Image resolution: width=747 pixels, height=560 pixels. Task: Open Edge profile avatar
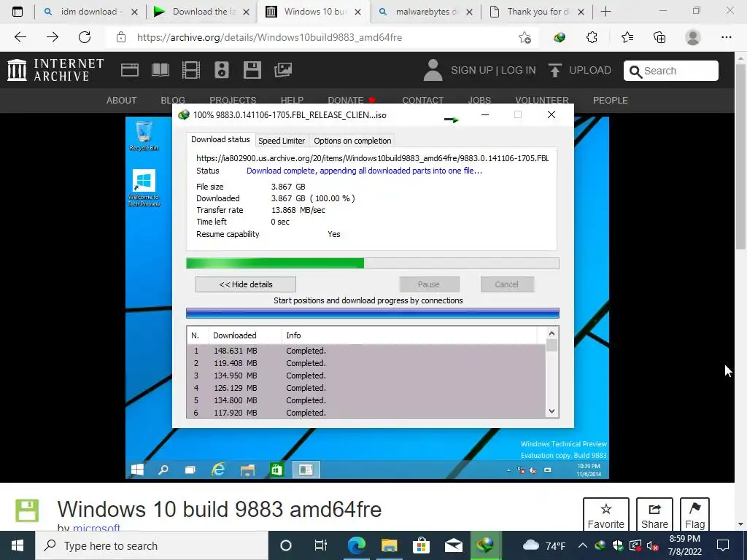(x=693, y=37)
